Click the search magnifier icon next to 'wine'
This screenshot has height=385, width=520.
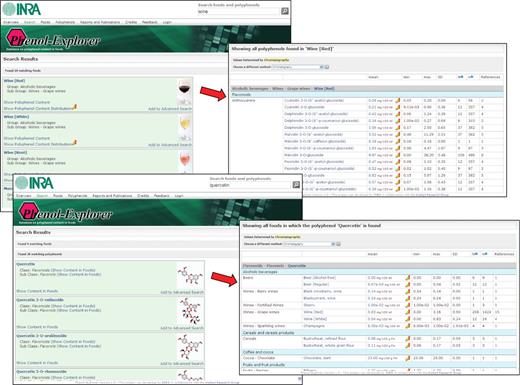[285, 11]
